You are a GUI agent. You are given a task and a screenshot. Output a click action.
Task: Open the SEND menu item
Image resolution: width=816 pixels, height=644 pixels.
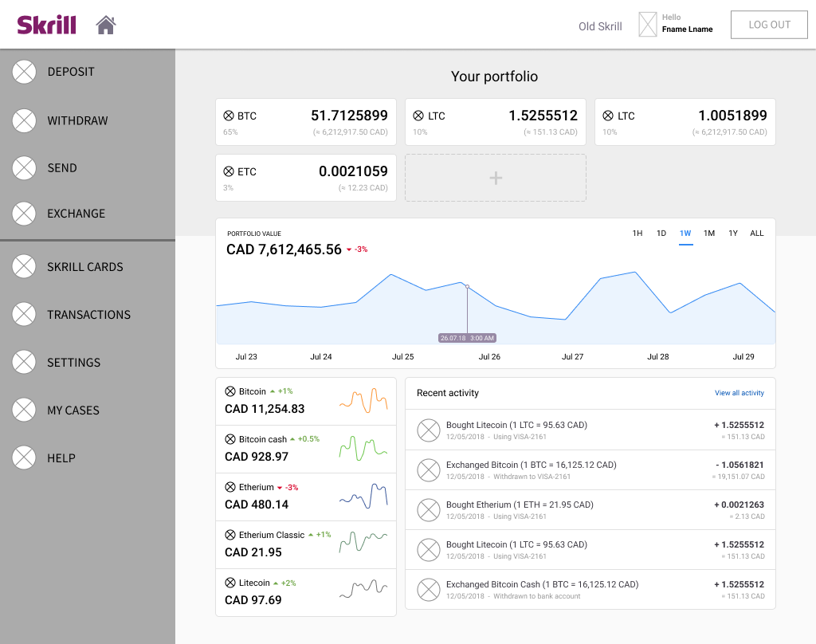click(x=62, y=168)
